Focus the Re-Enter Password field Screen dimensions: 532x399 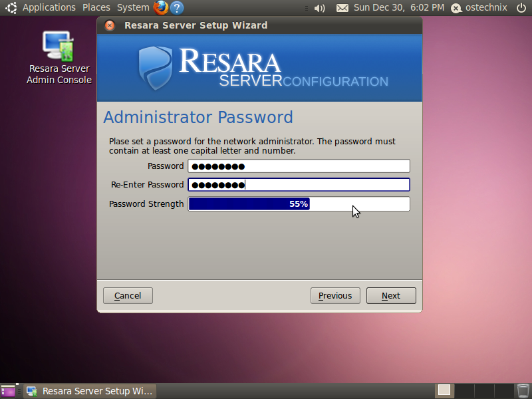point(299,185)
